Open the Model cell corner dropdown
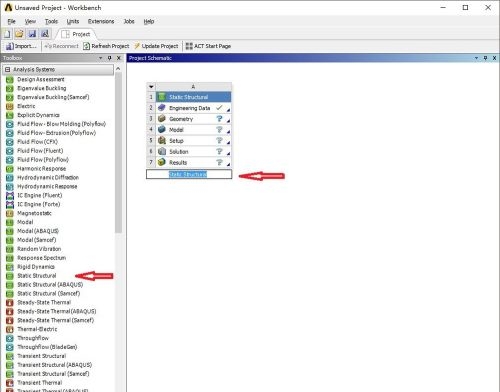500x392 pixels. click(229, 132)
